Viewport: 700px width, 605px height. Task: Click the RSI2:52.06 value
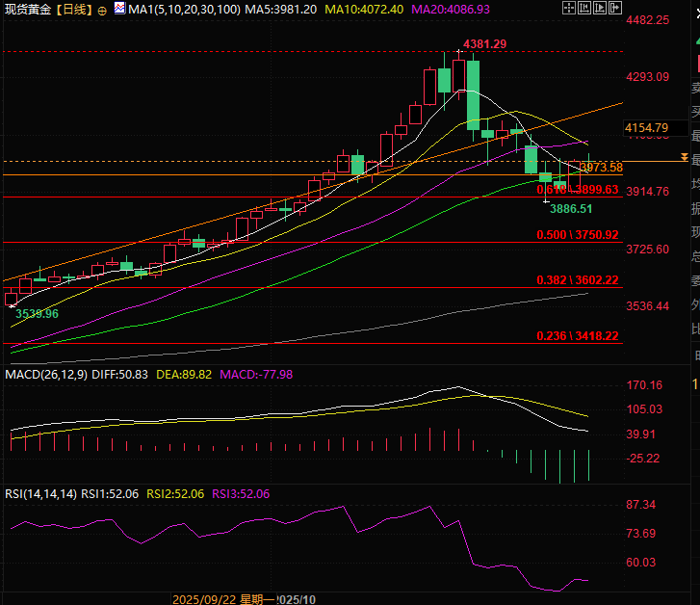(x=175, y=494)
